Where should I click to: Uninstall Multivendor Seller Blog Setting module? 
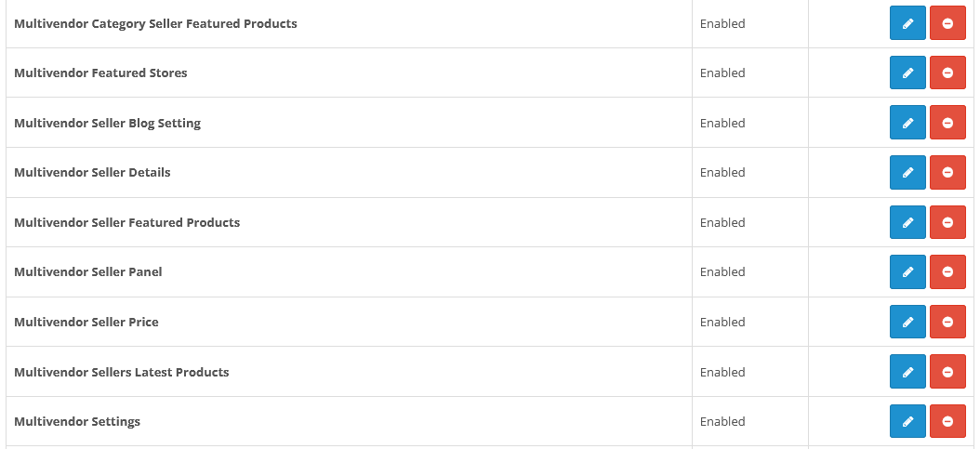tap(947, 123)
